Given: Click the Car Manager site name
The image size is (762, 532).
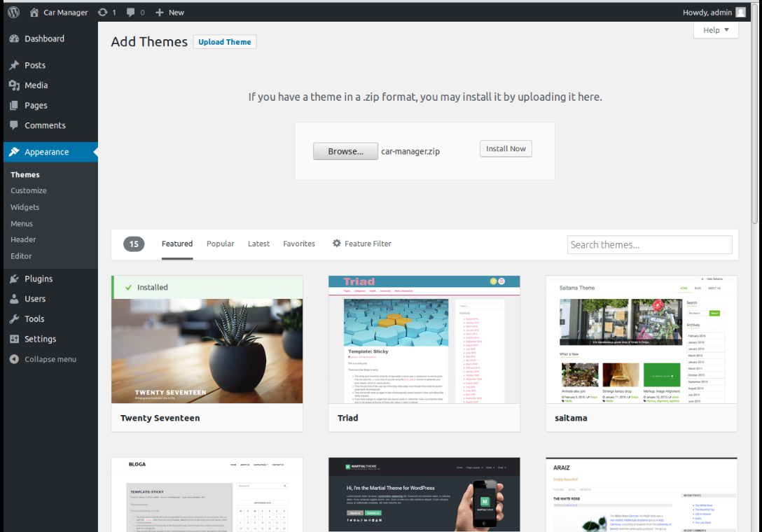Looking at the screenshot, I should point(66,12).
